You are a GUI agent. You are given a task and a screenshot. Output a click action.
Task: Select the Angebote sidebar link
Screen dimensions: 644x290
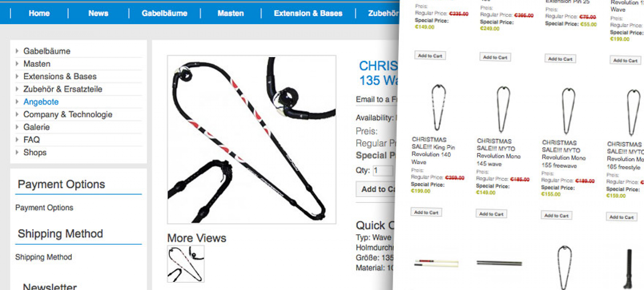click(x=41, y=102)
